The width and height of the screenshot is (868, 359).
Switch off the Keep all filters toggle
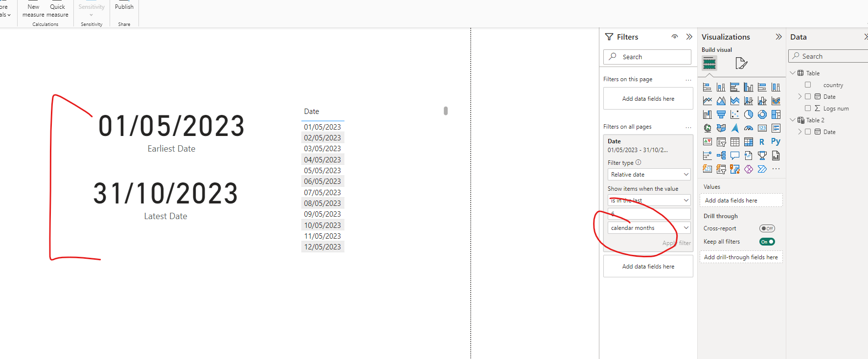[767, 242]
